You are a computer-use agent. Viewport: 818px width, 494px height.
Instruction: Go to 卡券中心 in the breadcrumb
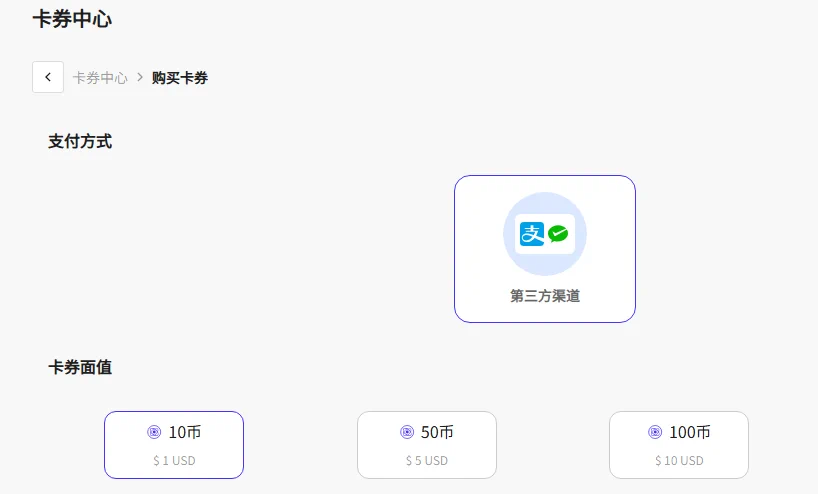[100, 77]
